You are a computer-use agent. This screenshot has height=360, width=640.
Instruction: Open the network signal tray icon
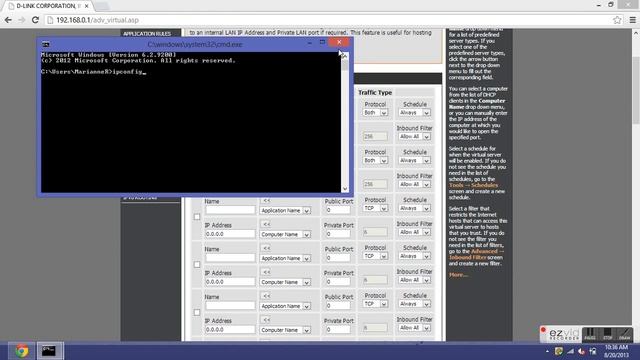pos(570,351)
